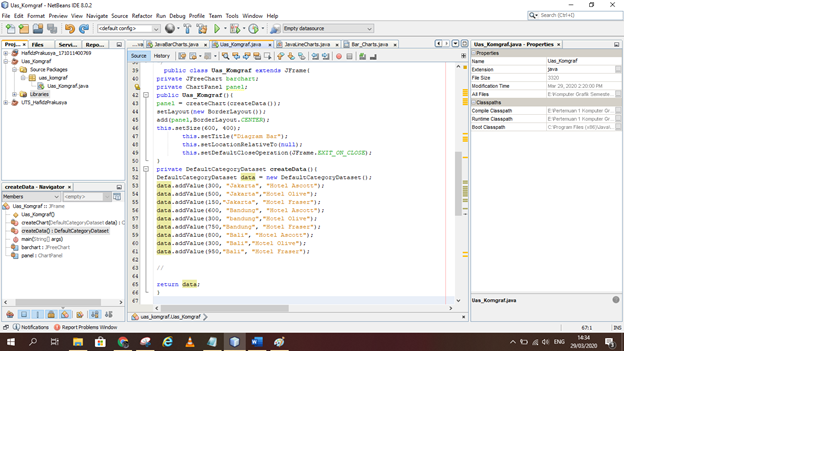Screen dimensions: 819x460
Task: Click the Undo arrow icon
Action: coord(69,29)
